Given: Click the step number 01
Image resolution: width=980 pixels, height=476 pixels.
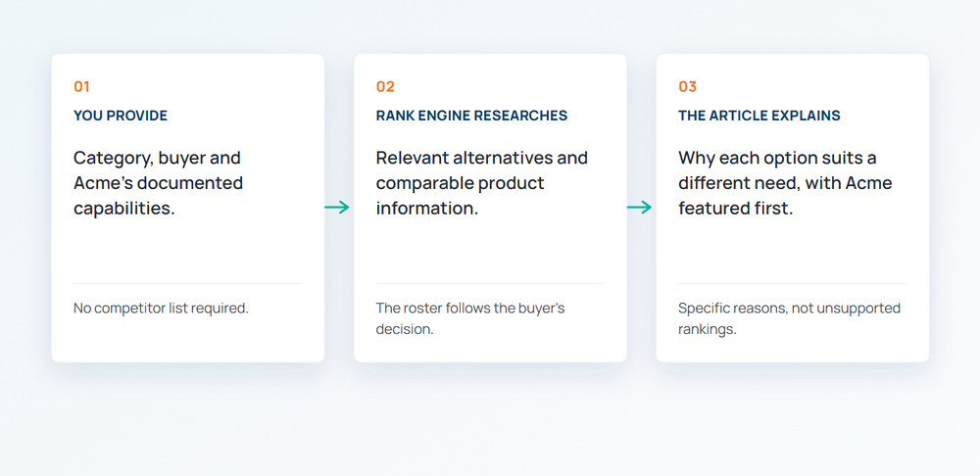Looking at the screenshot, I should [x=82, y=87].
